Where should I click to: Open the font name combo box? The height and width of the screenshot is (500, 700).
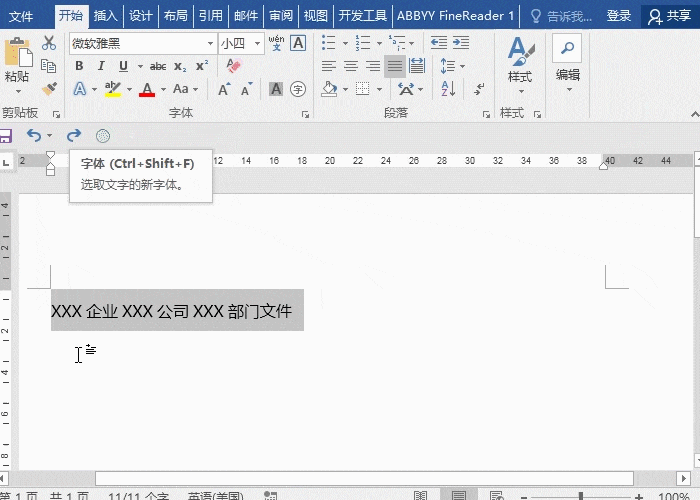coord(143,43)
